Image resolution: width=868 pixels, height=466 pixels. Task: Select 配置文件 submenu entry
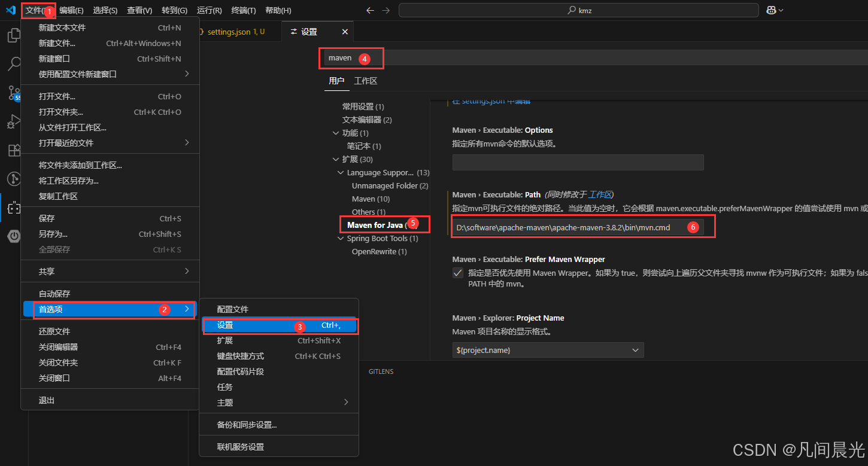[x=279, y=309]
